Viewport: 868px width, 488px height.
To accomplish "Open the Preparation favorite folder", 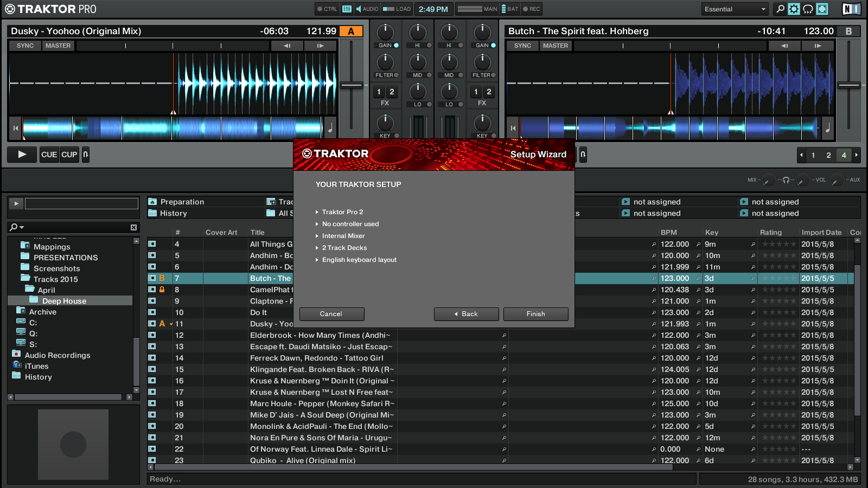I will 177,202.
